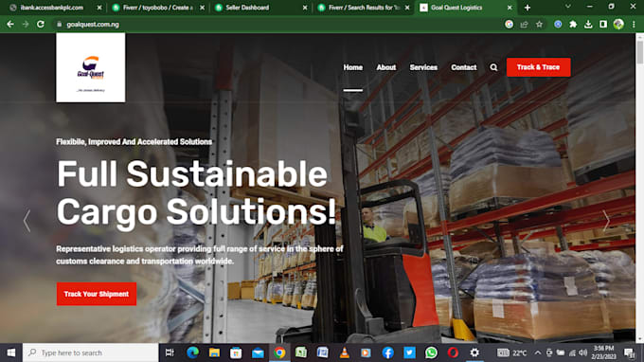The width and height of the screenshot is (644, 362).
Task: Go to the previous hero slide
Action: pos(27,221)
